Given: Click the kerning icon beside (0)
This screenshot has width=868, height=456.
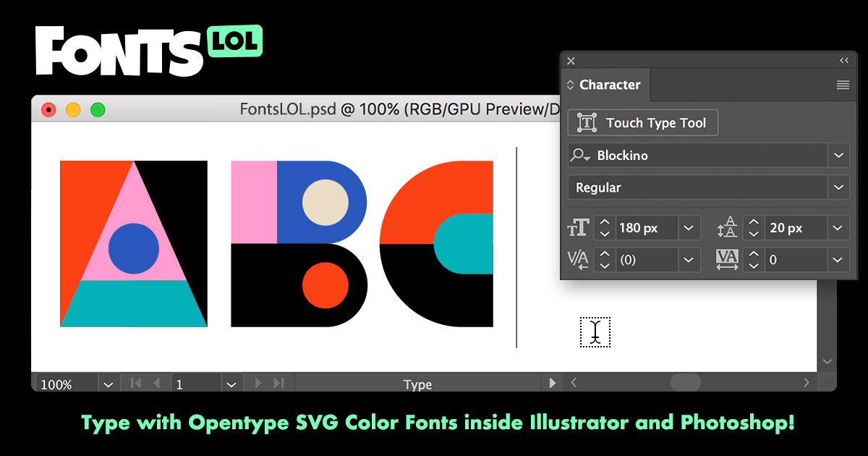Looking at the screenshot, I should pos(579,259).
